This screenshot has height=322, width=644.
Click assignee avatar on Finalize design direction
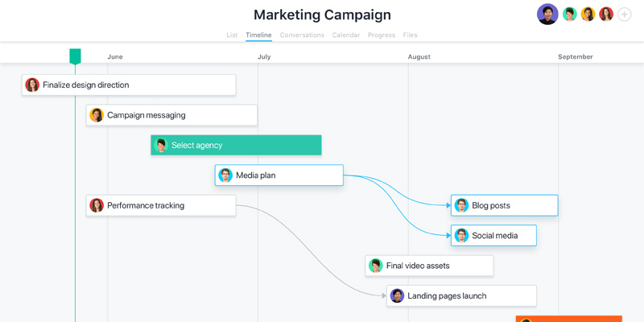32,85
